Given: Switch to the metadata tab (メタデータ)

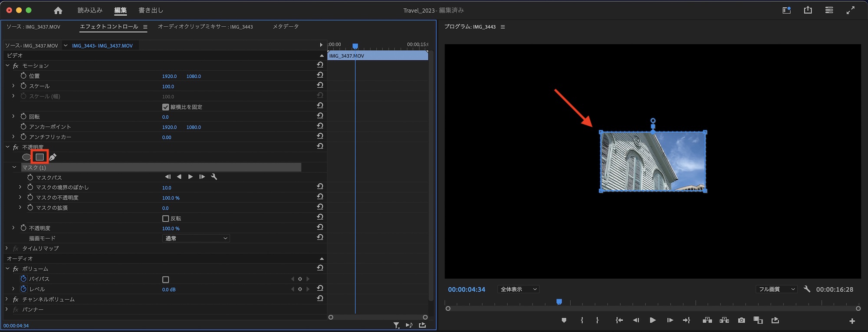Looking at the screenshot, I should click(x=285, y=27).
